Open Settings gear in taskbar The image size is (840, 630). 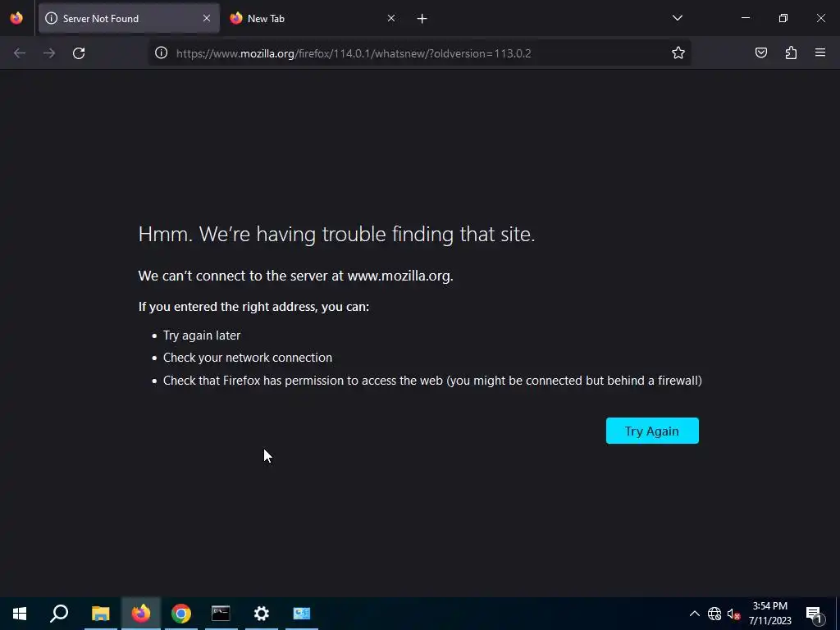coord(262,614)
